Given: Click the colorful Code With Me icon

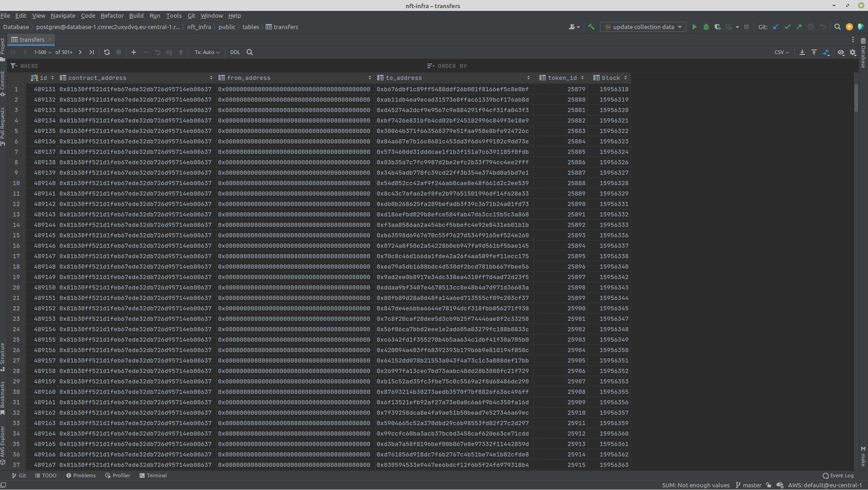Looking at the screenshot, I should 861,27.
